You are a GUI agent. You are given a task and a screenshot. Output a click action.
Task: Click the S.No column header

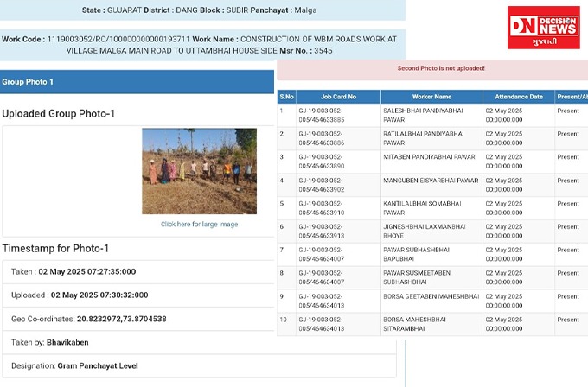286,97
